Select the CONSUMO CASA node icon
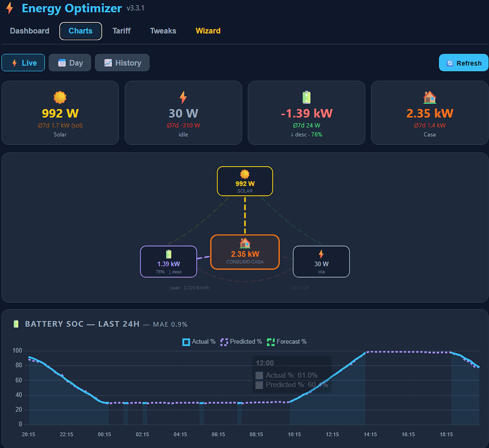Screen dimensions: 489x448 pyautogui.click(x=244, y=243)
